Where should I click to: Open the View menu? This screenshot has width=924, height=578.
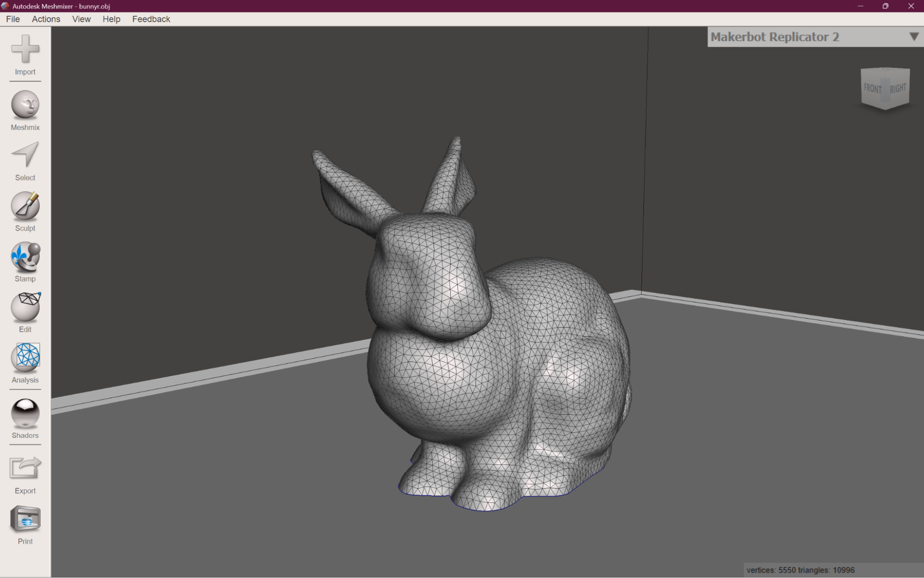click(x=81, y=19)
